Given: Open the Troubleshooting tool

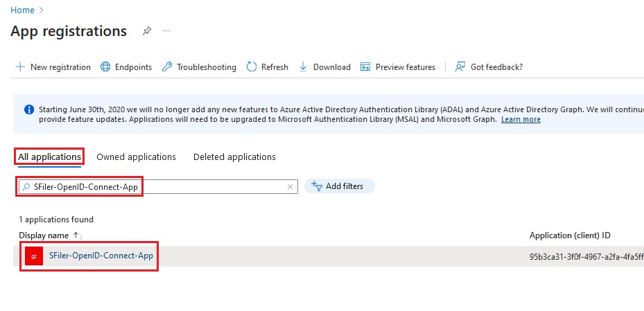Looking at the screenshot, I should click(x=199, y=67).
